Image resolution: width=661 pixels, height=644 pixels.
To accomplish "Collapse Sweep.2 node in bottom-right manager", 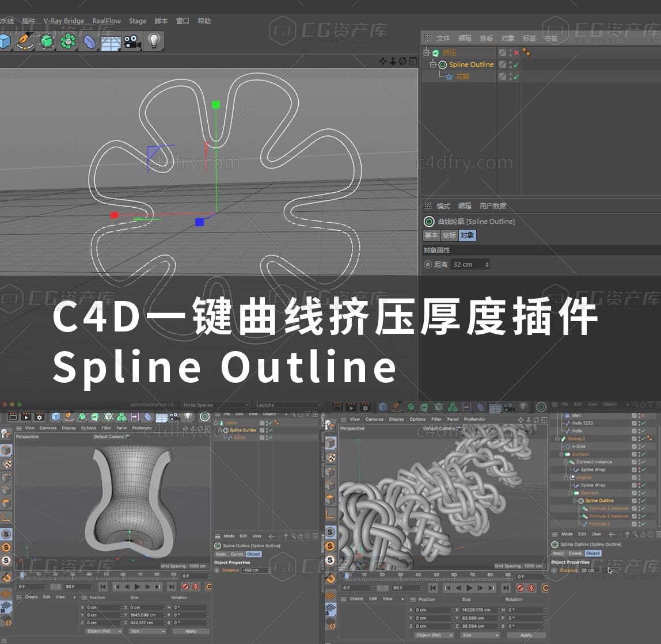I will click(x=557, y=439).
